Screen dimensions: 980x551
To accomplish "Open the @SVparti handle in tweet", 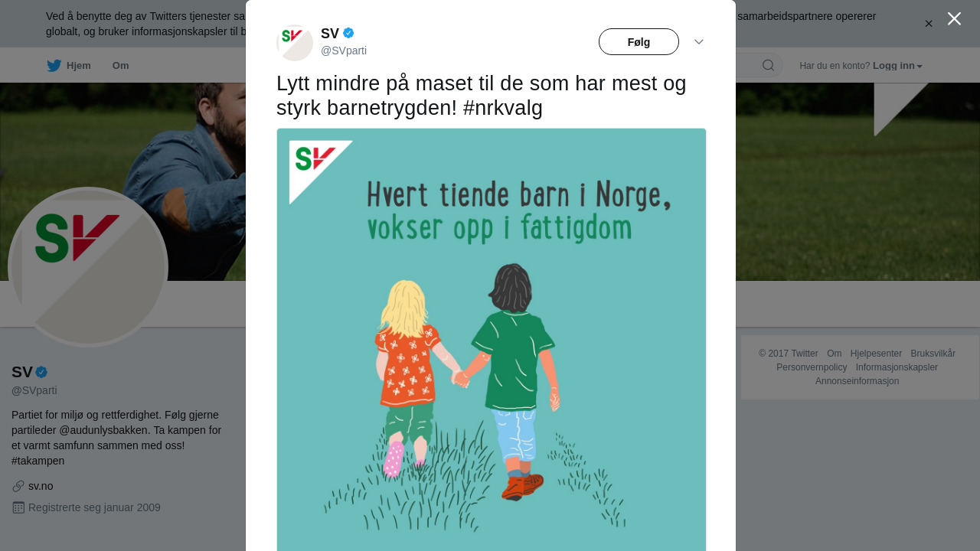I will 344,51.
